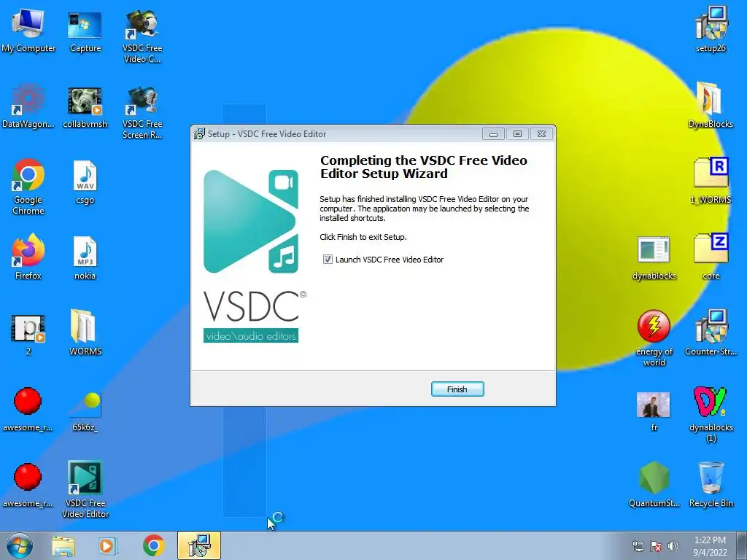Select VSDC Free Video Editor desktop shortcut
The height and width of the screenshot is (560, 747).
[x=85, y=489]
